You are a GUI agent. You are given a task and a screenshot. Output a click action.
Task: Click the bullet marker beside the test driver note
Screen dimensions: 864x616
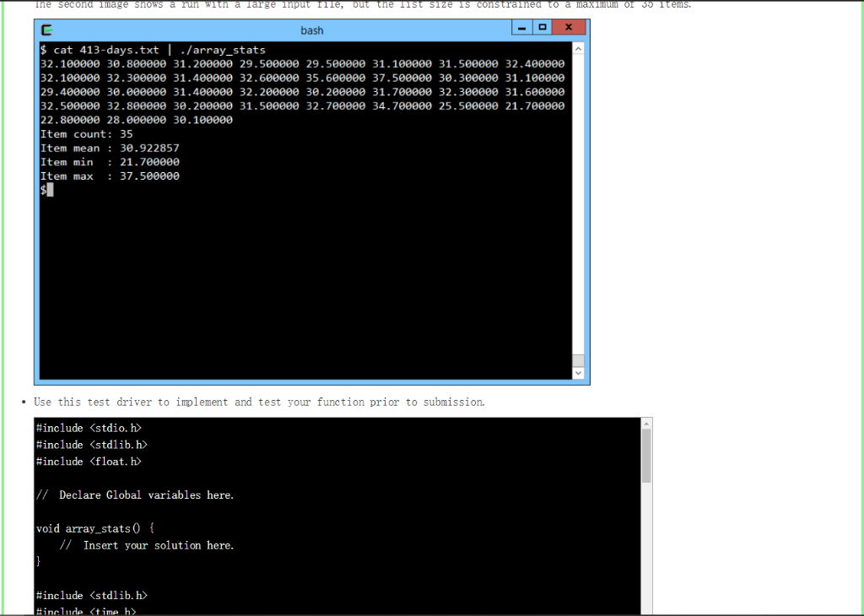24,402
